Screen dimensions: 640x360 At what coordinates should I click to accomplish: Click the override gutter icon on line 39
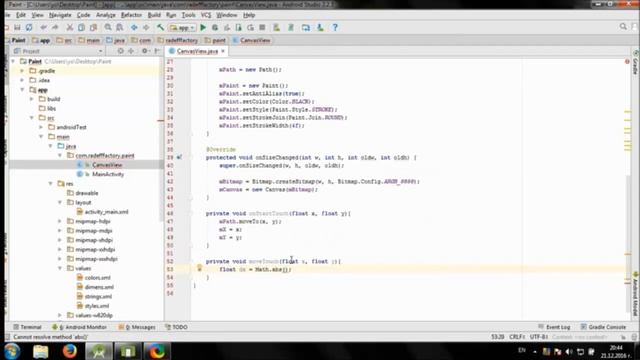[179, 157]
